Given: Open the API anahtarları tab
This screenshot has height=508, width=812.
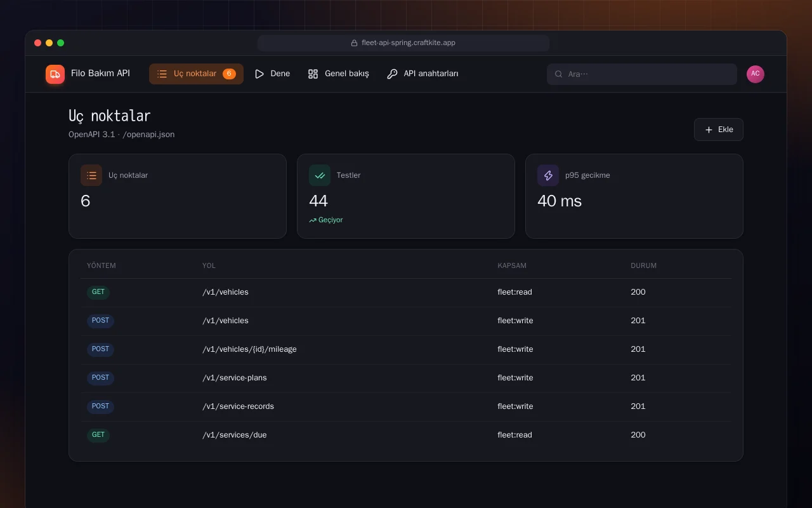Looking at the screenshot, I should click(422, 74).
